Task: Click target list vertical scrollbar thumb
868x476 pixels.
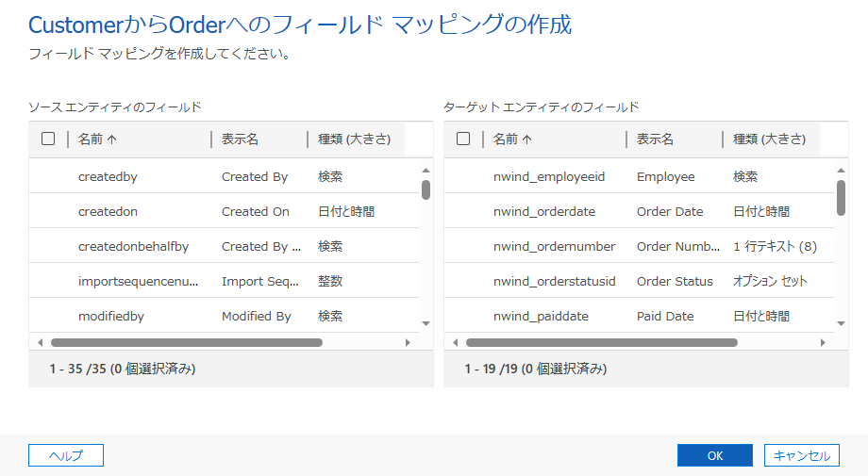Action: (x=841, y=198)
